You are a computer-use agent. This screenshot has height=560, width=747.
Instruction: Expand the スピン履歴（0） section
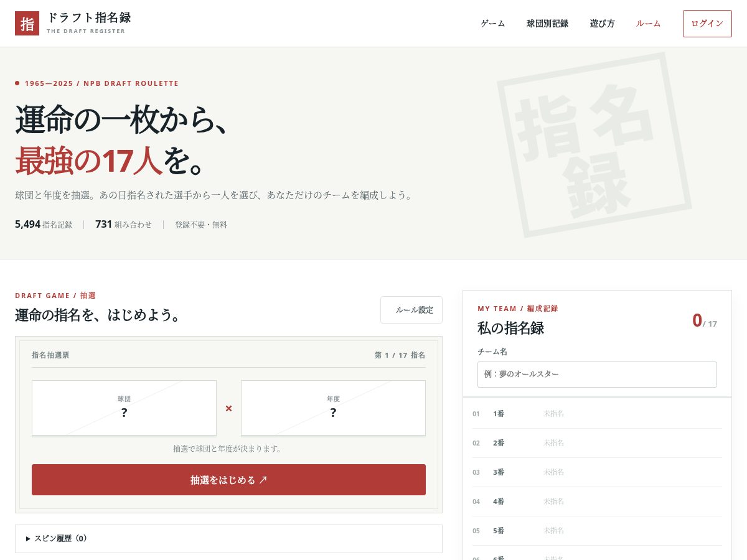[x=228, y=539]
